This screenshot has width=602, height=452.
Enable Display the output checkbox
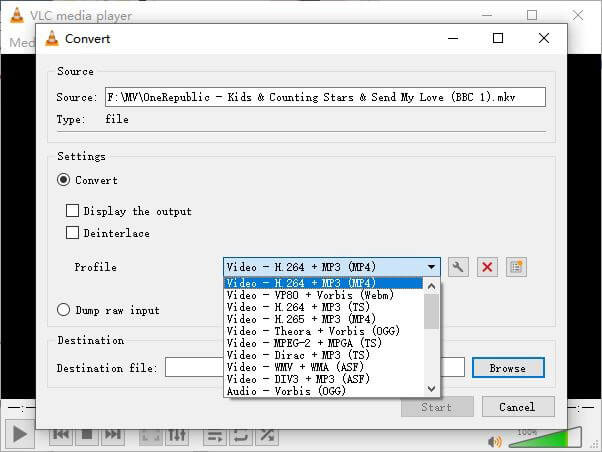[x=72, y=210]
